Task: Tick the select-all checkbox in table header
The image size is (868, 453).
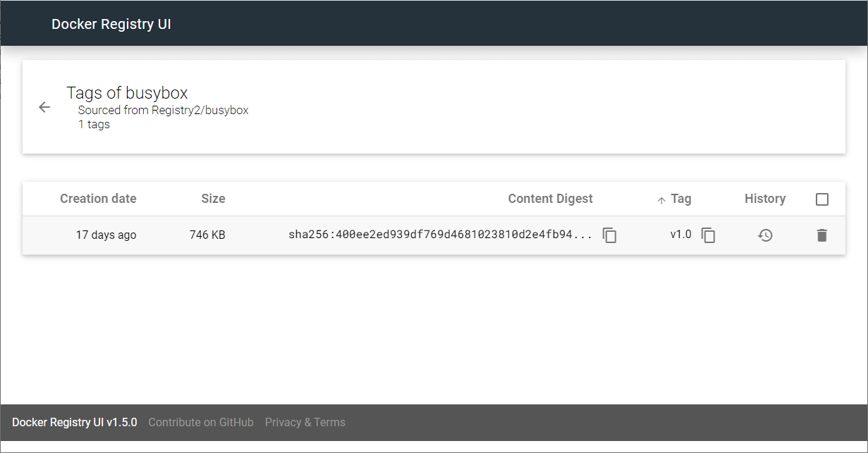Action: (x=821, y=199)
